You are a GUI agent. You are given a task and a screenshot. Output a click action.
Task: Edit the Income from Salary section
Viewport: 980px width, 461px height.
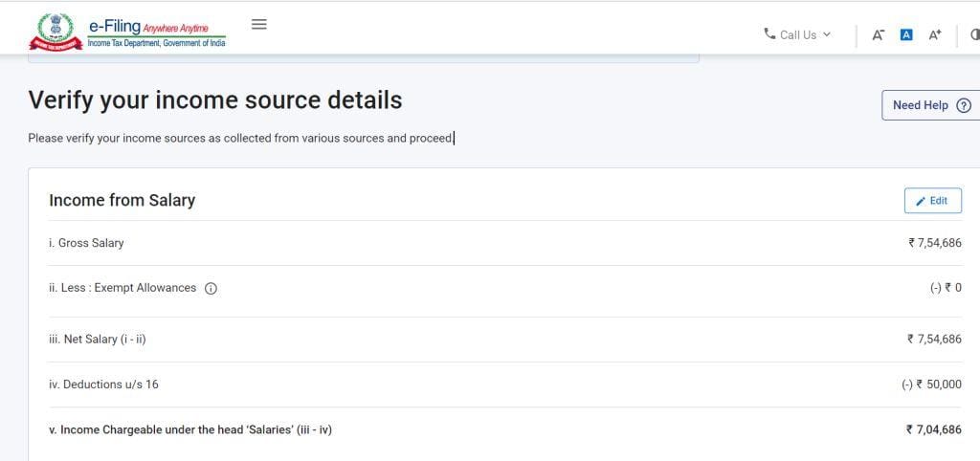932,201
